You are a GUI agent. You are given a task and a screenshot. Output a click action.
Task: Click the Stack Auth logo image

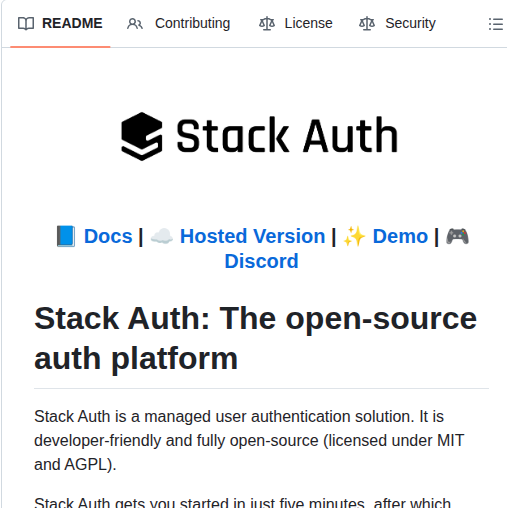(260, 136)
